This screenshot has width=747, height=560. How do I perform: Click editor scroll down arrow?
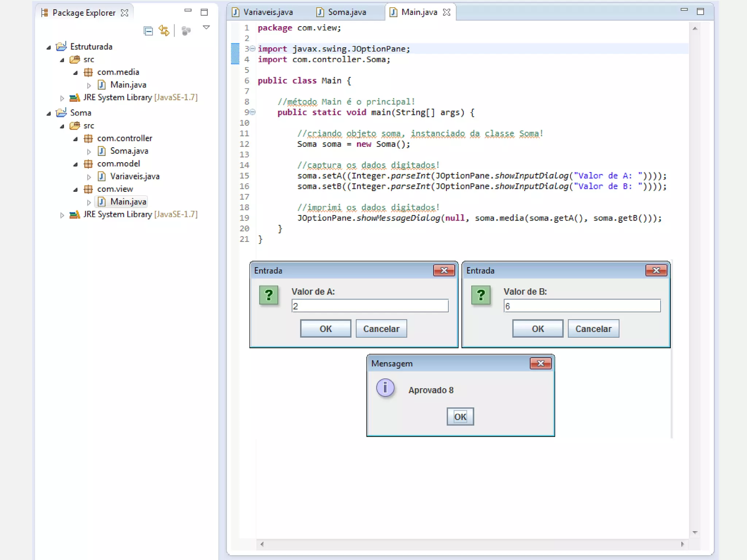point(695,533)
